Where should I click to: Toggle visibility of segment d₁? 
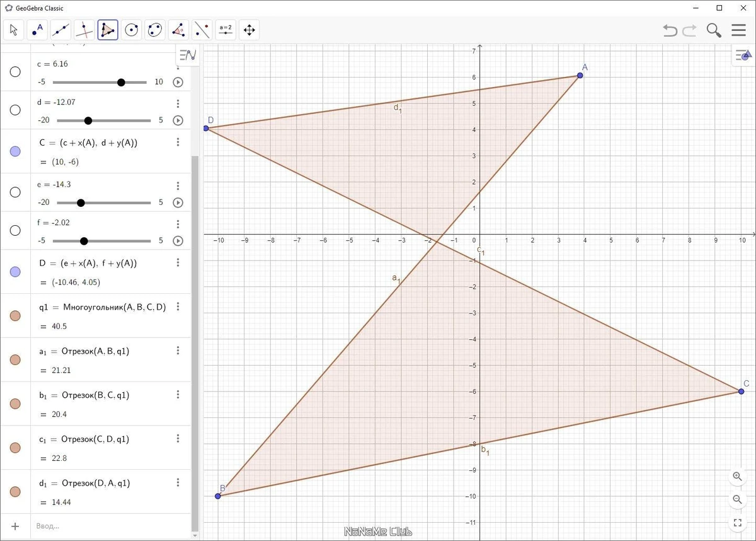[15, 492]
